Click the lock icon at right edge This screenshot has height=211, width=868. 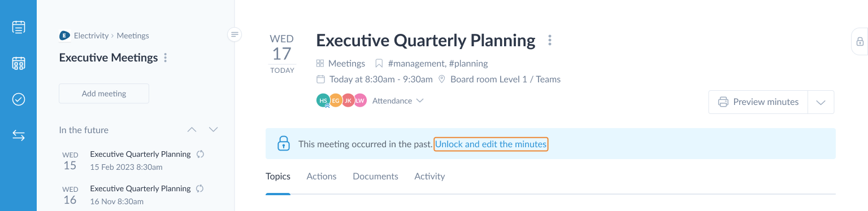point(860,41)
